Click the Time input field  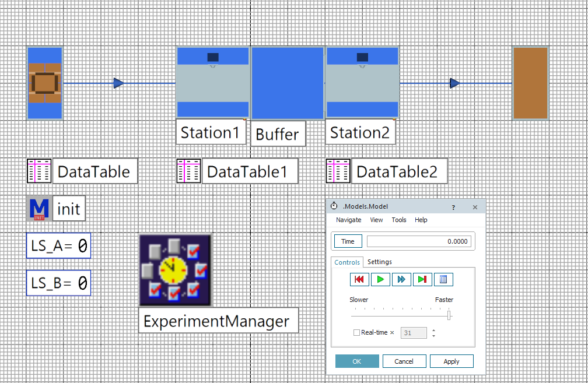(x=418, y=241)
